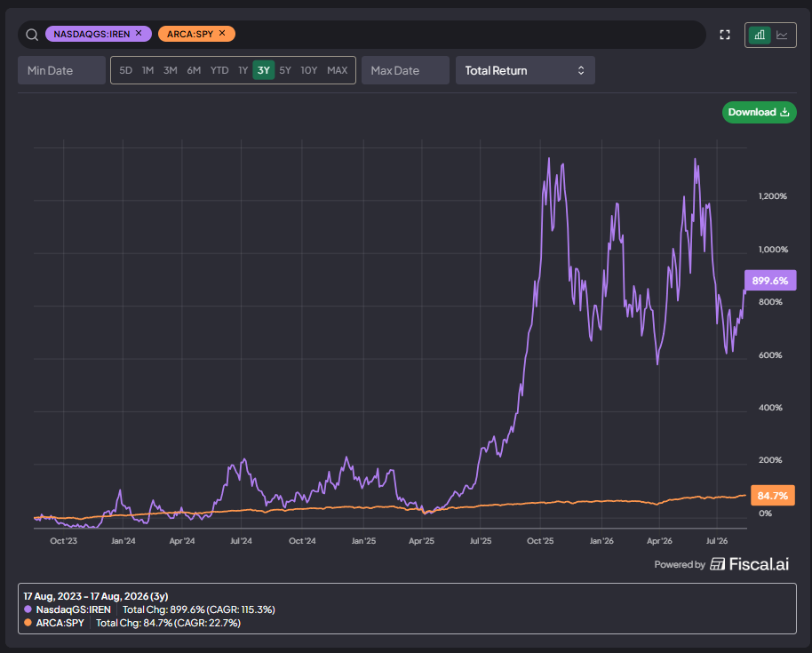Click the Min Date field

pos(61,70)
